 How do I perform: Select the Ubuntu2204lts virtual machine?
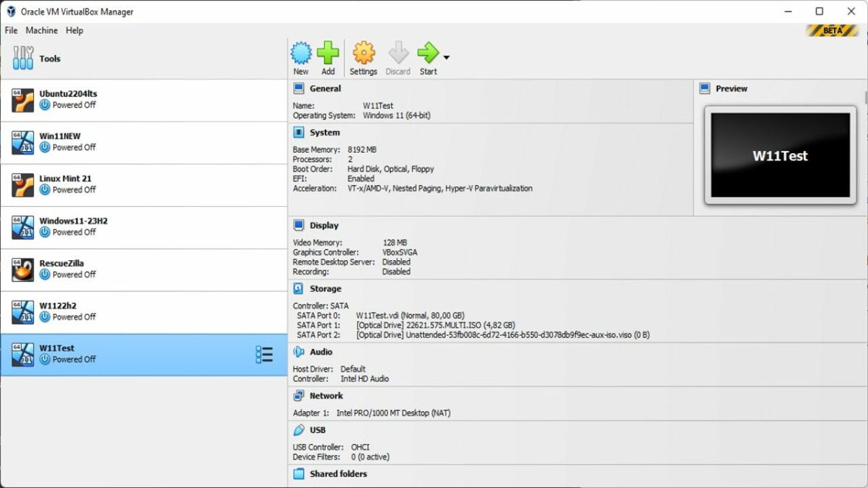[144, 100]
